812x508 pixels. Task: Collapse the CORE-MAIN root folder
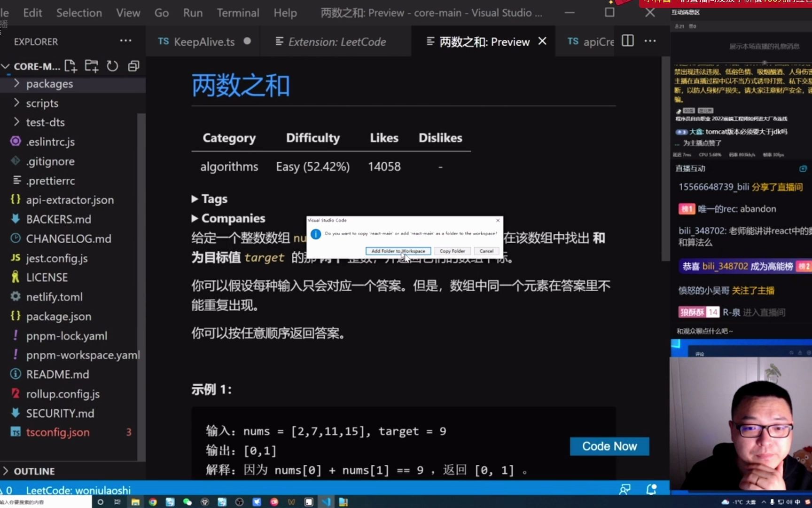click(x=6, y=66)
